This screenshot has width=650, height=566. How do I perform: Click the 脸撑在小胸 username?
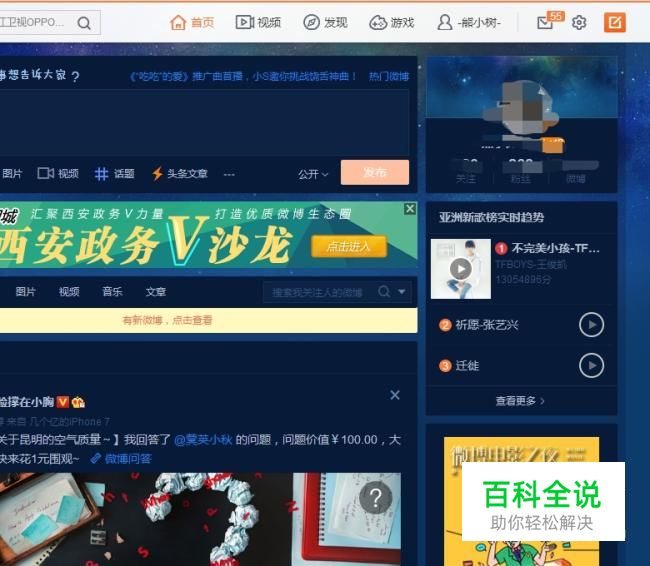(x=27, y=402)
